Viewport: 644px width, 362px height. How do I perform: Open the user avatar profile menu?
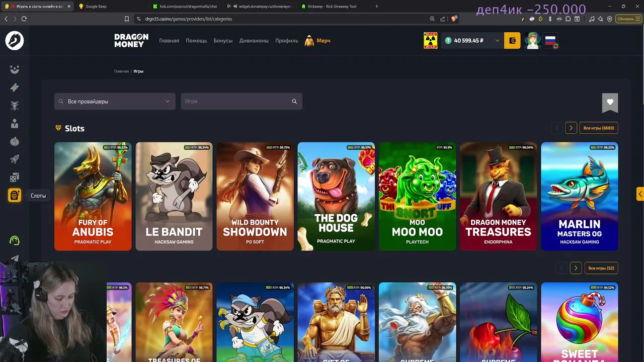(532, 41)
